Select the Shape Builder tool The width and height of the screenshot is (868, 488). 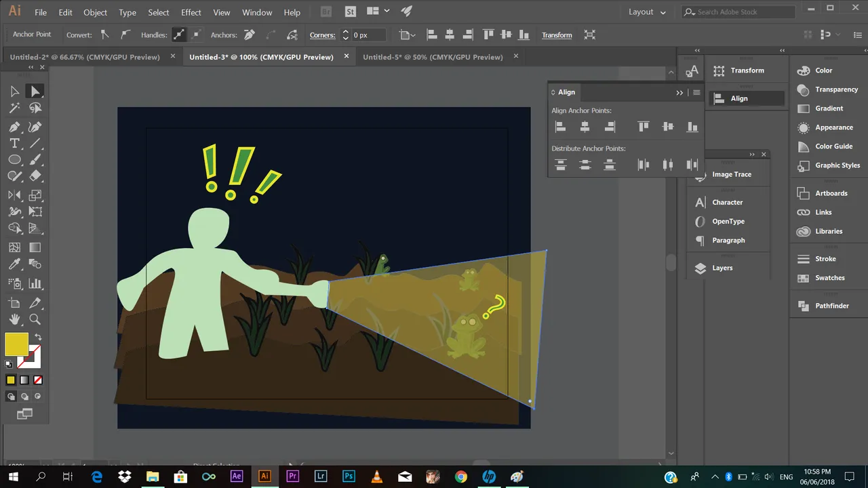(x=14, y=228)
